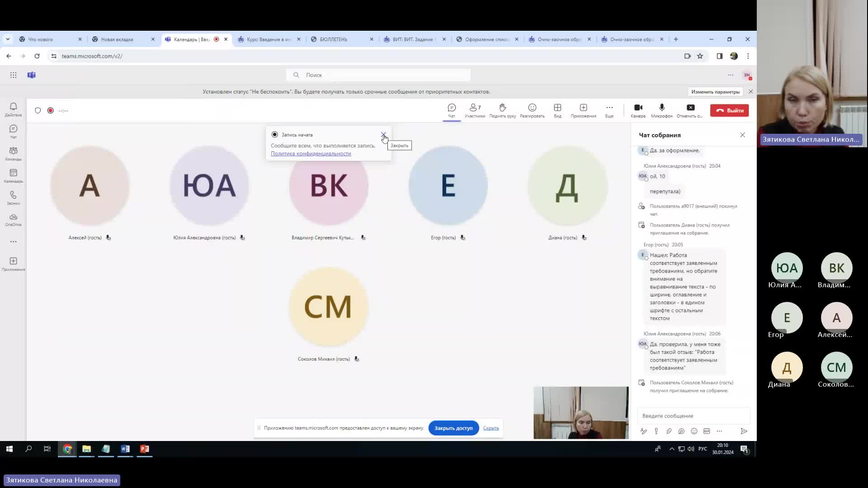
Task: Show hidden tray icons chevron
Action: pyautogui.click(x=672, y=449)
